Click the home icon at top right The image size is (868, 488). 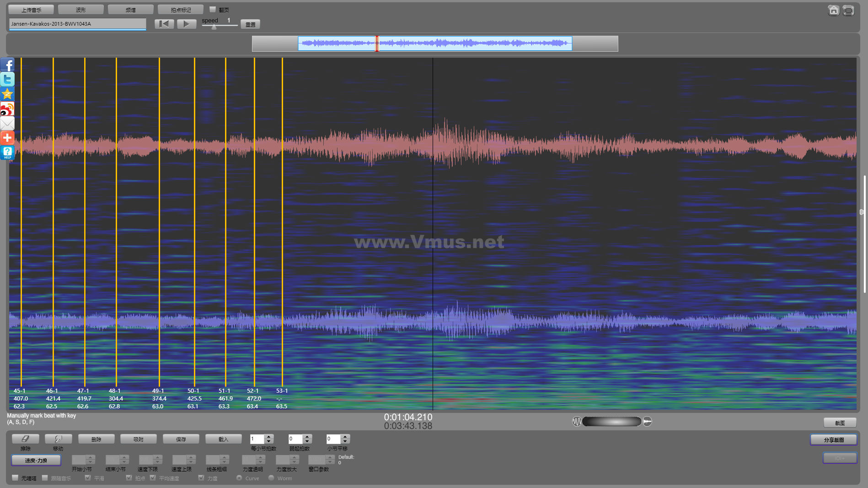(833, 10)
